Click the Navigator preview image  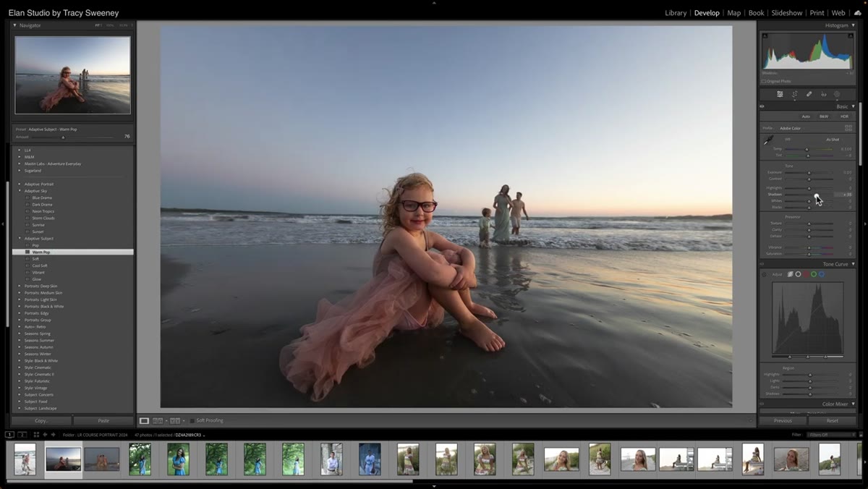[72, 75]
